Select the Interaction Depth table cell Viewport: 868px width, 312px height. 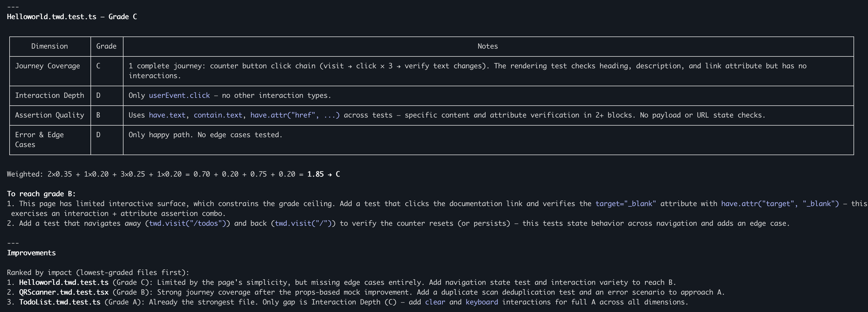point(50,96)
